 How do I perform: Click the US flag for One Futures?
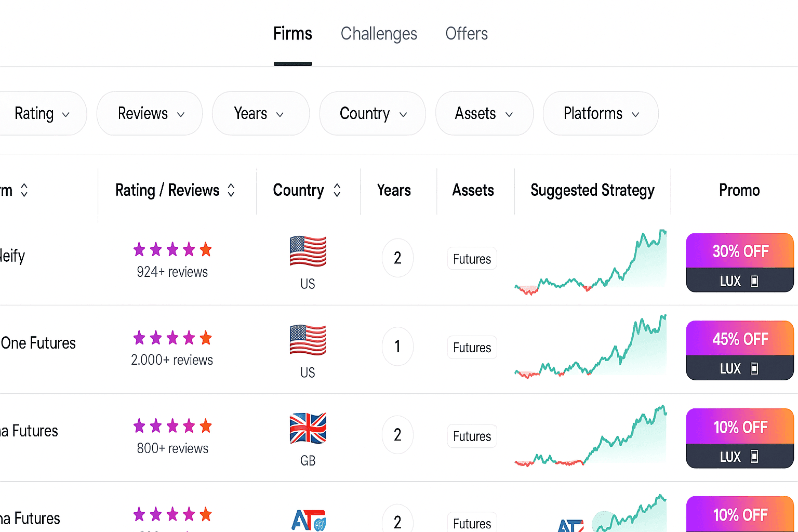[x=308, y=340]
